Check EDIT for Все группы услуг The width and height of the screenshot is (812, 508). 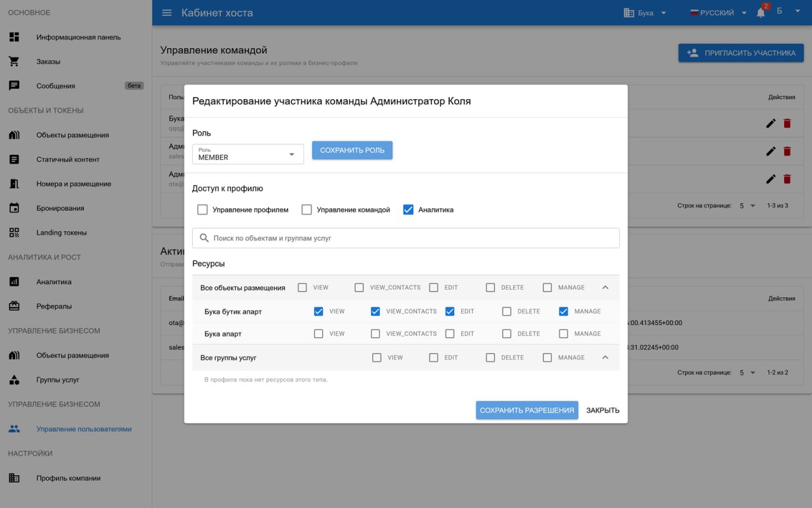pos(433,358)
